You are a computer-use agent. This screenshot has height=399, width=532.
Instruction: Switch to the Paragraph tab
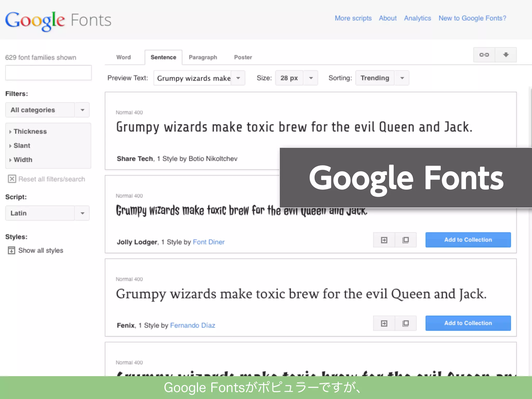click(x=203, y=57)
